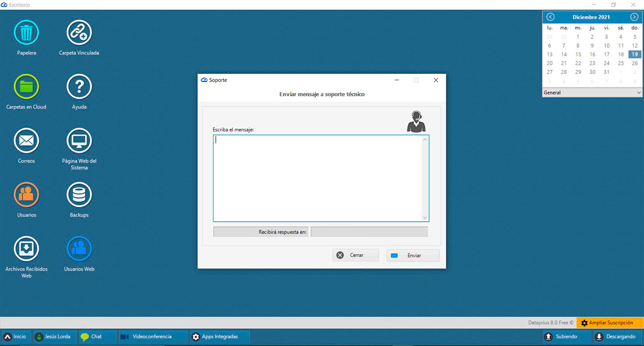Viewport: 644px width, 346px height.
Task: Open Archivos Recibidos Web icon
Action: click(26, 249)
